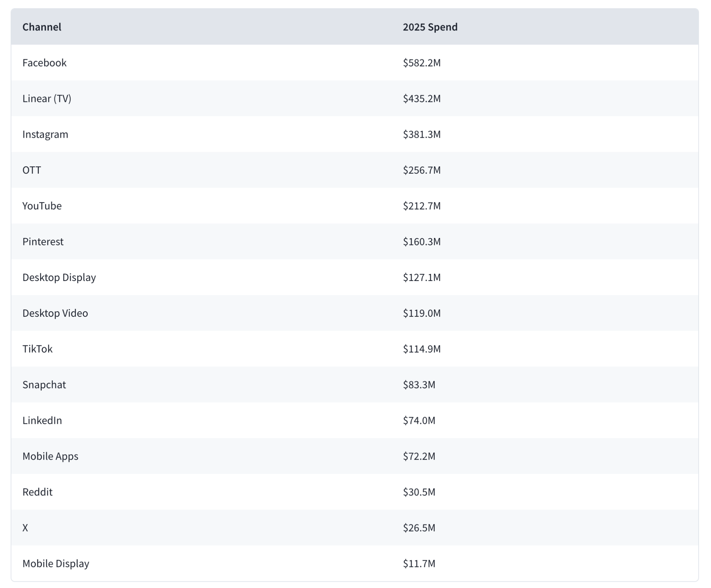Screen dimensions: 711x588
Task: Click the Pinterest channel name
Action: coord(43,242)
